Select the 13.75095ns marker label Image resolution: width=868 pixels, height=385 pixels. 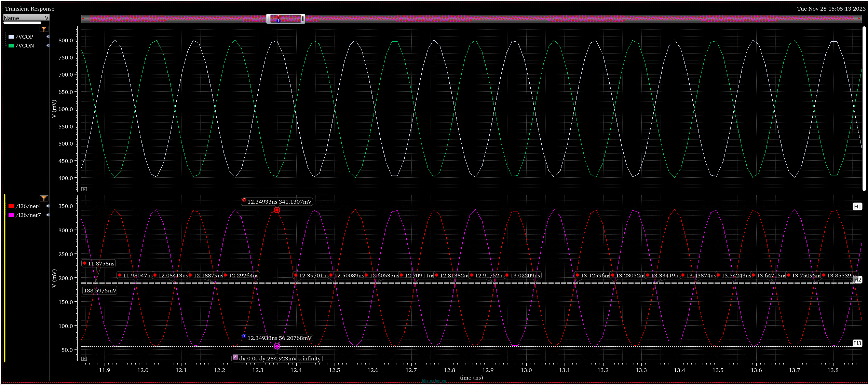803,275
